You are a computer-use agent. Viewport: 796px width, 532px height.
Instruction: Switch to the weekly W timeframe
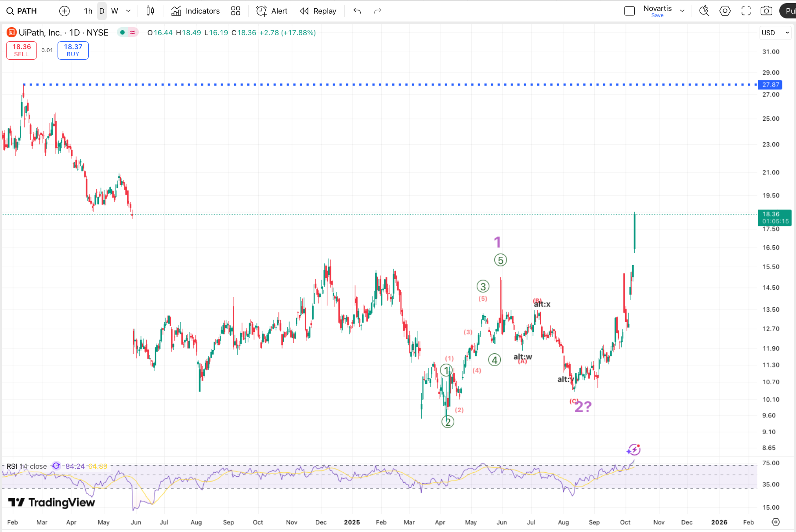pyautogui.click(x=115, y=11)
